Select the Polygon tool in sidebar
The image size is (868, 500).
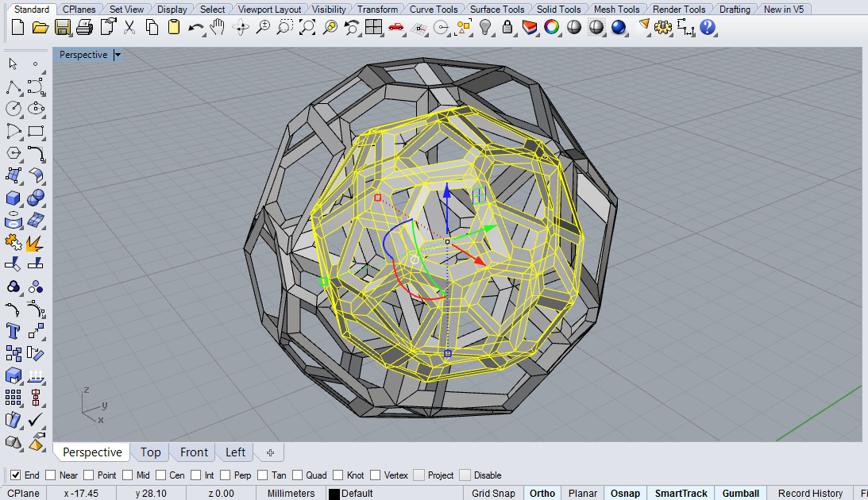point(14,153)
